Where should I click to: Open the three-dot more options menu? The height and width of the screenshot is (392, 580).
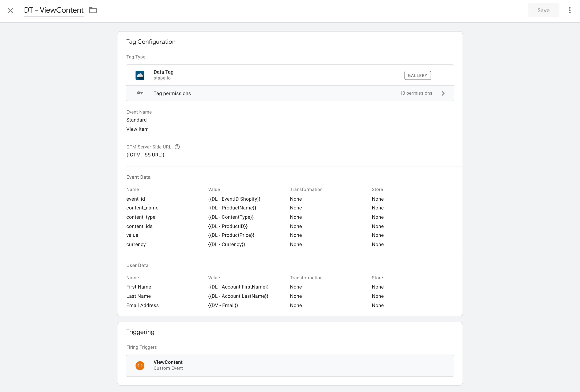[x=569, y=10]
